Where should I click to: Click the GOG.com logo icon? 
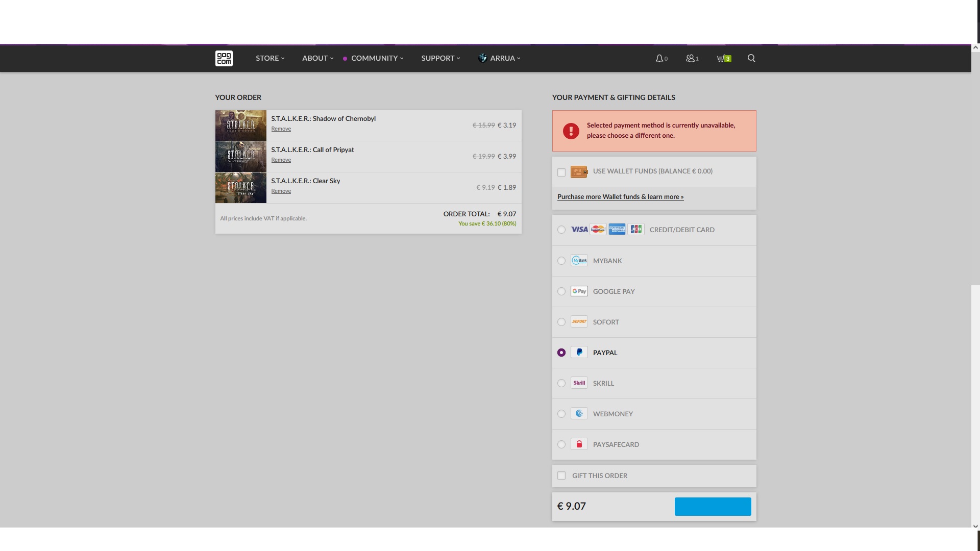224,58
